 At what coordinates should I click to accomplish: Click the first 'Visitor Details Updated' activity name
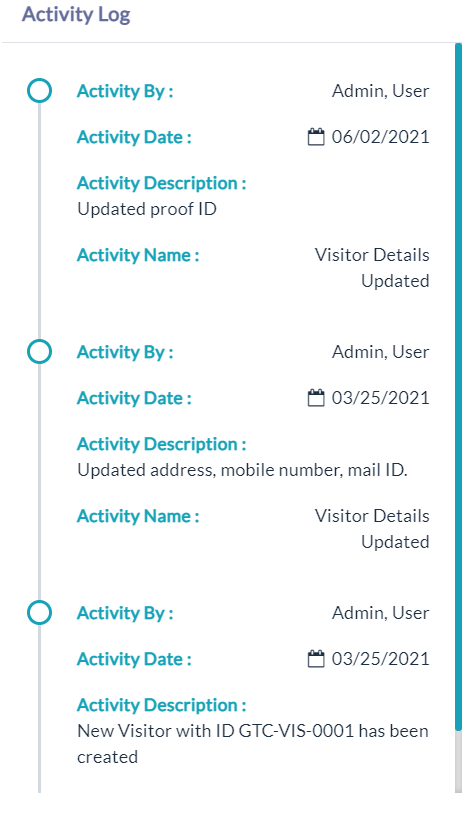pos(372,268)
